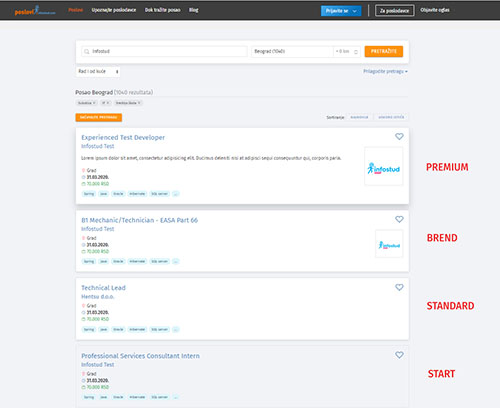
Task: Select the second sorting option at far right
Action: coord(391,117)
